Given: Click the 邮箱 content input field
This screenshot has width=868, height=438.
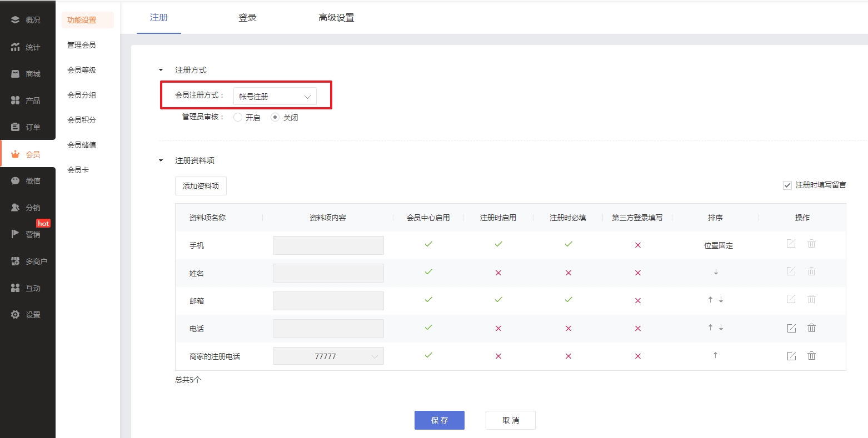Looking at the screenshot, I should tap(328, 300).
